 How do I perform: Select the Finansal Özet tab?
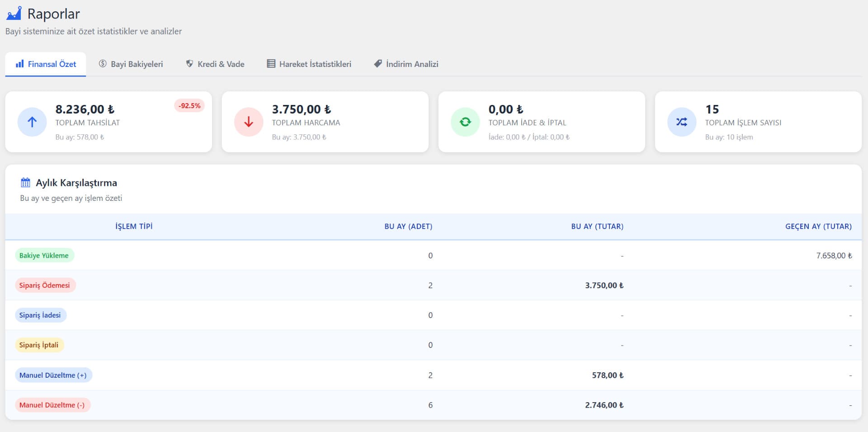click(x=46, y=64)
